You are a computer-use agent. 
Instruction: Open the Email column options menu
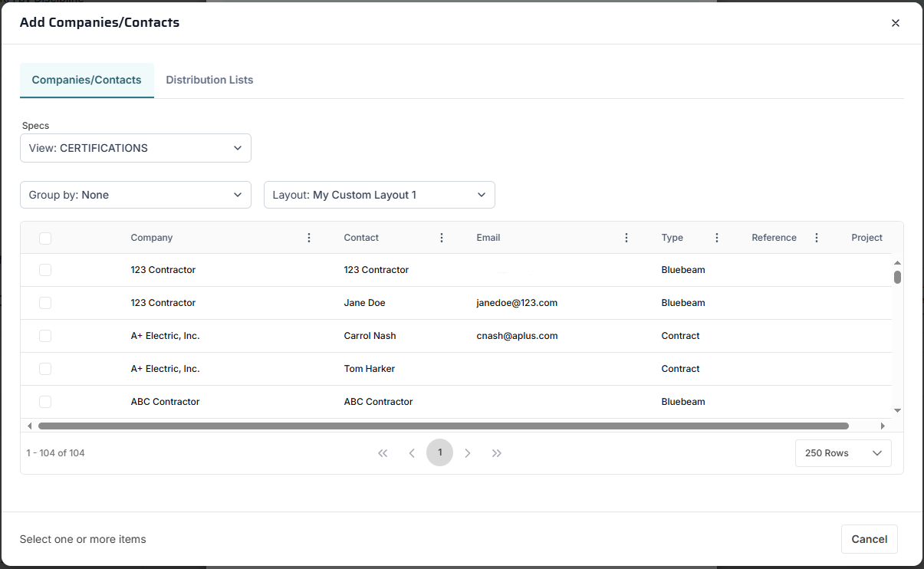[626, 238]
